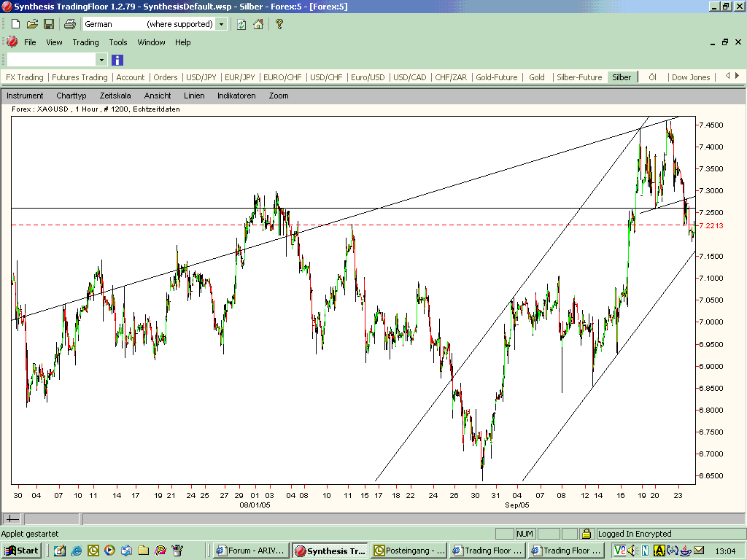Click the crosshair button below the chart
The width and height of the screenshot is (747, 560).
click(x=12, y=519)
